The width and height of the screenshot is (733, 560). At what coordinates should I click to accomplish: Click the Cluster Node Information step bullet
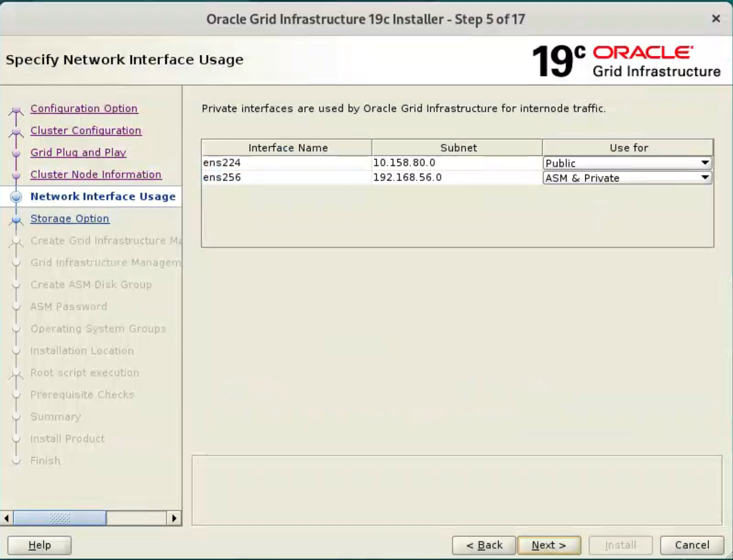(16, 175)
